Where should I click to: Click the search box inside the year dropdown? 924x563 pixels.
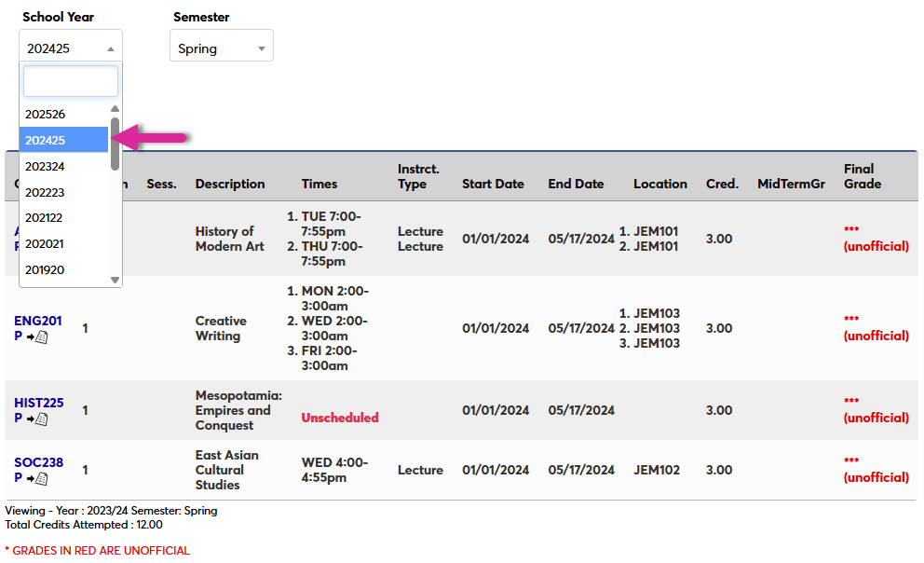tap(70, 81)
